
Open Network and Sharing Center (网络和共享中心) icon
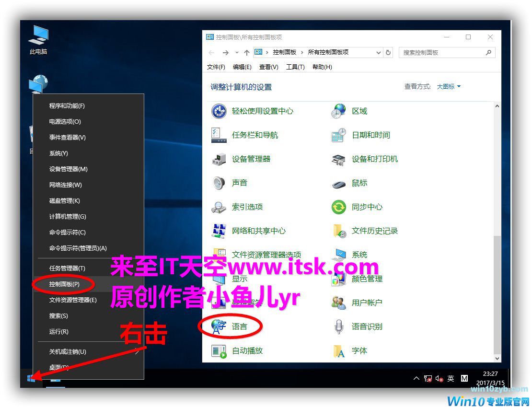pos(219,231)
